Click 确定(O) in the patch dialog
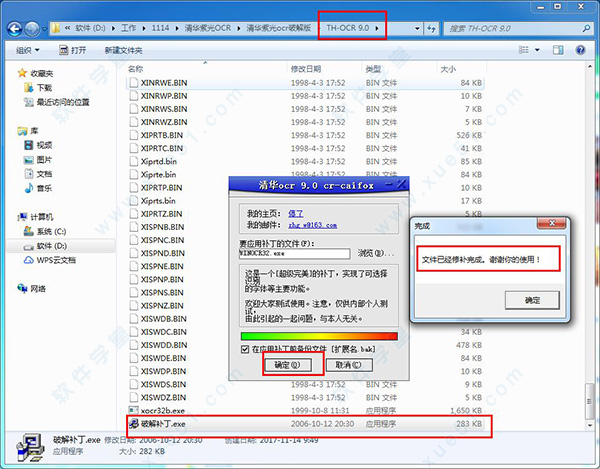This screenshot has width=600, height=469. pyautogui.click(x=287, y=365)
